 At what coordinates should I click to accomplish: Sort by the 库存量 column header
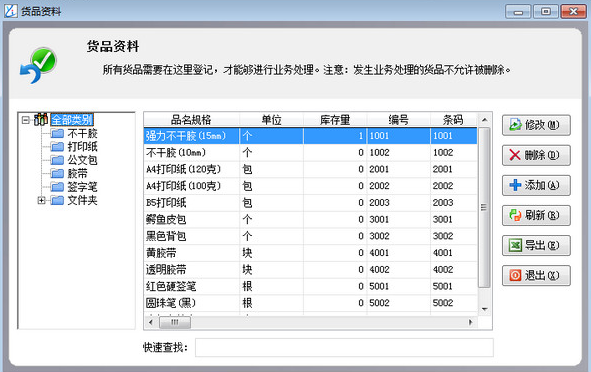coord(335,120)
